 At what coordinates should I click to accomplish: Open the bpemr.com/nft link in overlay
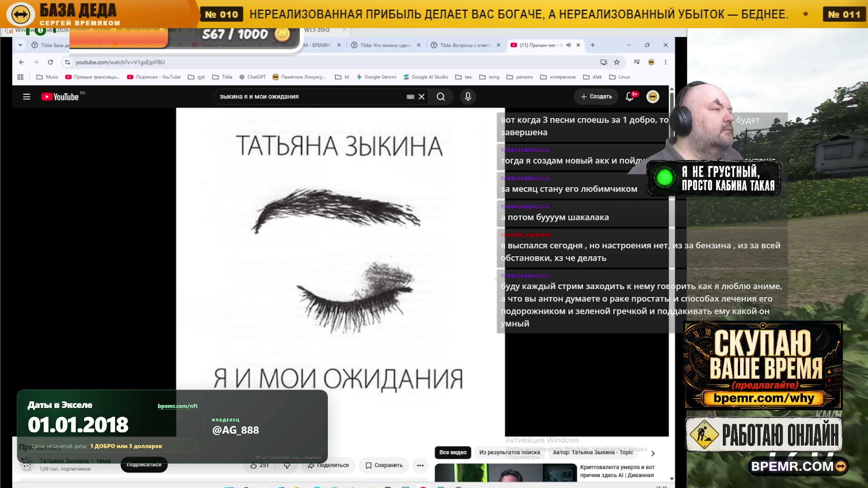tap(178, 406)
